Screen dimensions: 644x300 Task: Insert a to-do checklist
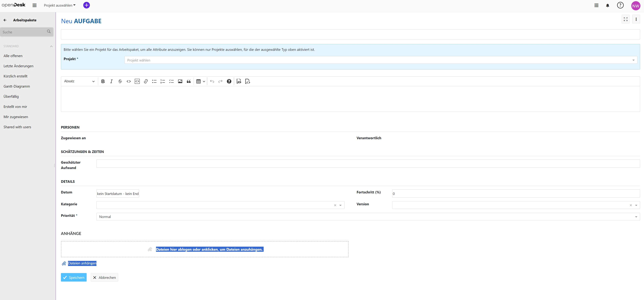(172, 81)
